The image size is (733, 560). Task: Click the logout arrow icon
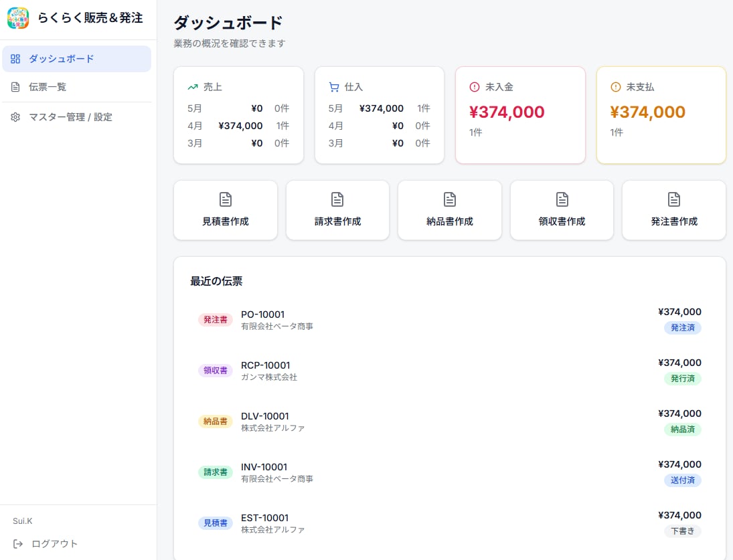pyautogui.click(x=18, y=544)
